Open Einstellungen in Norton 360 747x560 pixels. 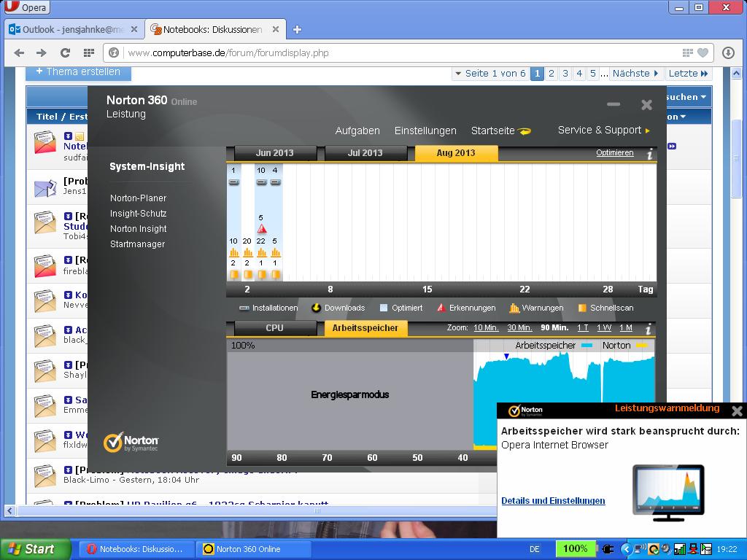click(x=425, y=131)
